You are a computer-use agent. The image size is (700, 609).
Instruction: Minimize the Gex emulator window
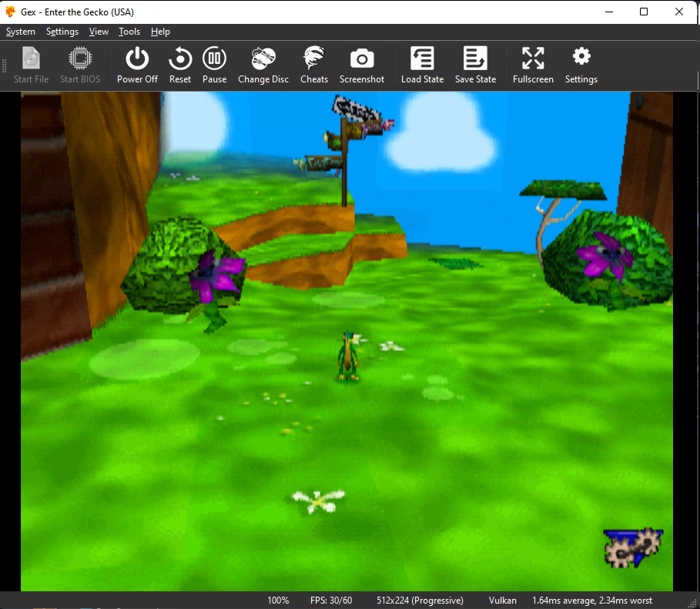[609, 12]
